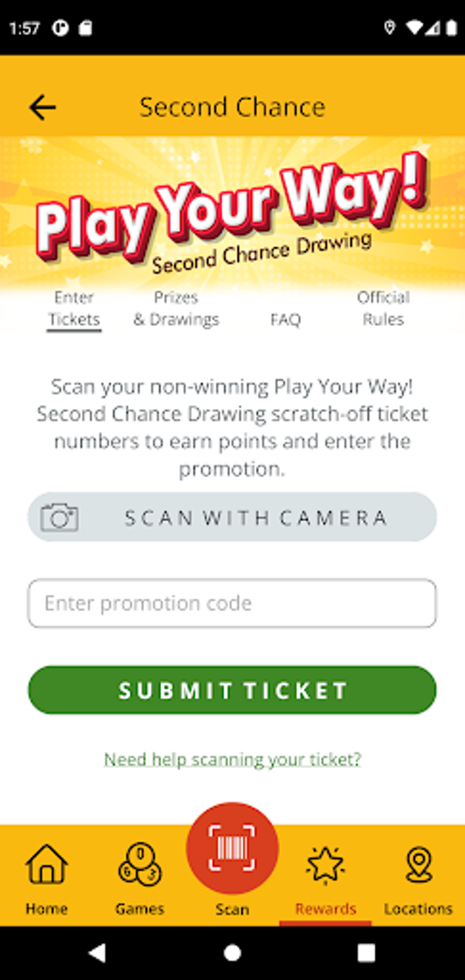465x980 pixels.
Task: Open the Locations pin icon
Action: [418, 864]
